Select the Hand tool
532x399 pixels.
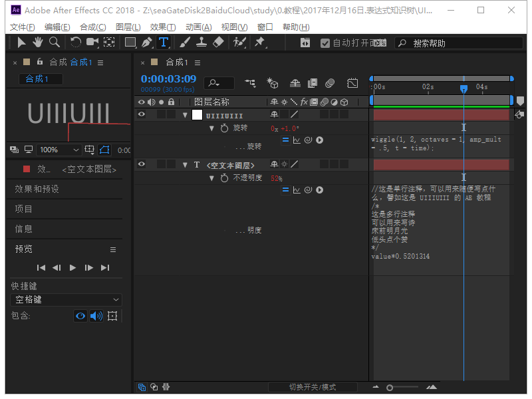pos(39,42)
